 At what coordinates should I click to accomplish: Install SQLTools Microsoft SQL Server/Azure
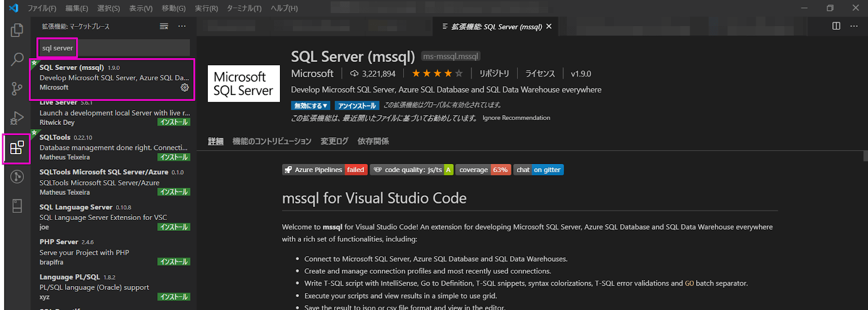(x=174, y=192)
